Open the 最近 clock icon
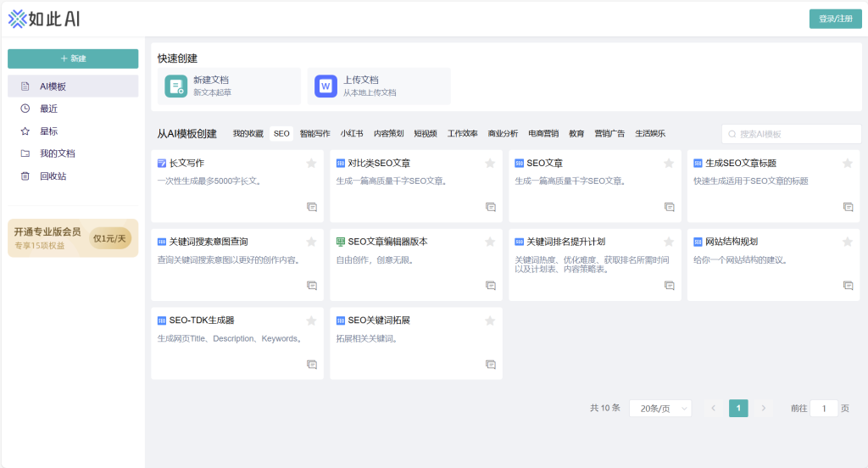The height and width of the screenshot is (468, 868). click(x=25, y=109)
